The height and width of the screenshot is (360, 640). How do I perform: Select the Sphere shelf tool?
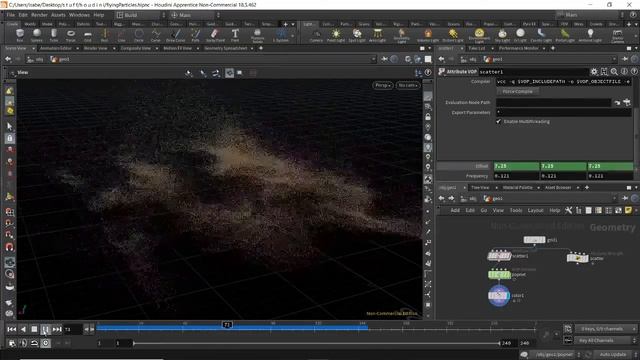[37, 35]
